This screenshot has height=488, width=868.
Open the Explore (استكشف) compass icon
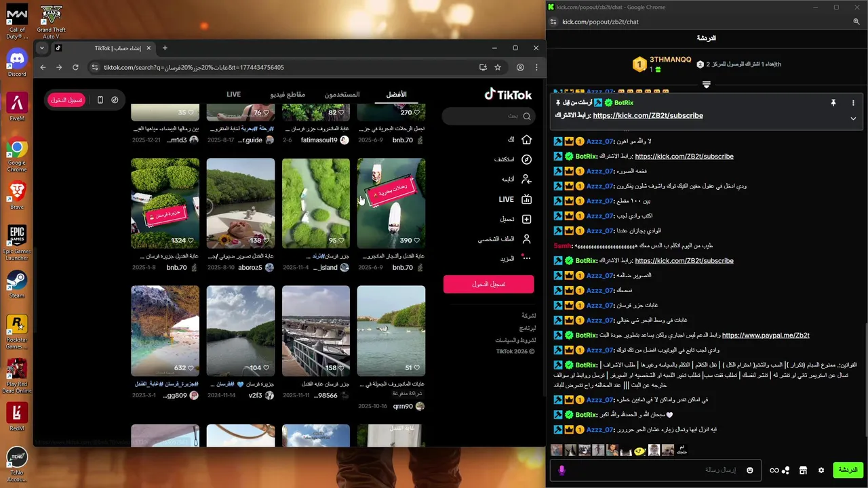(526, 159)
